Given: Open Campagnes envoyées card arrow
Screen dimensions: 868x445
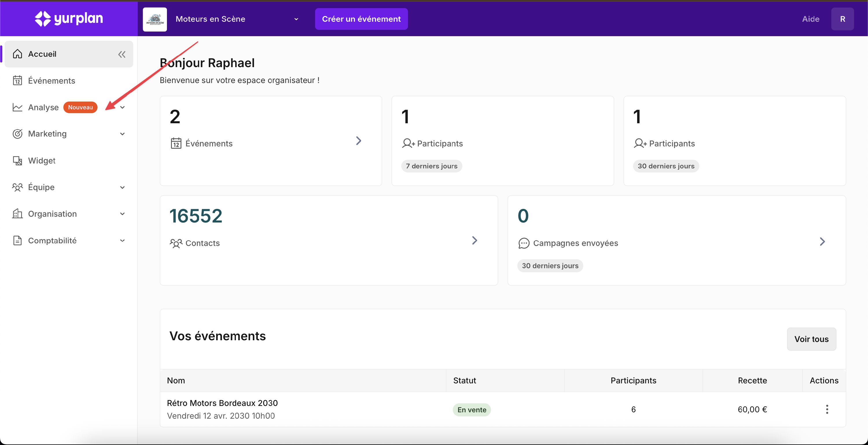Looking at the screenshot, I should click(822, 242).
